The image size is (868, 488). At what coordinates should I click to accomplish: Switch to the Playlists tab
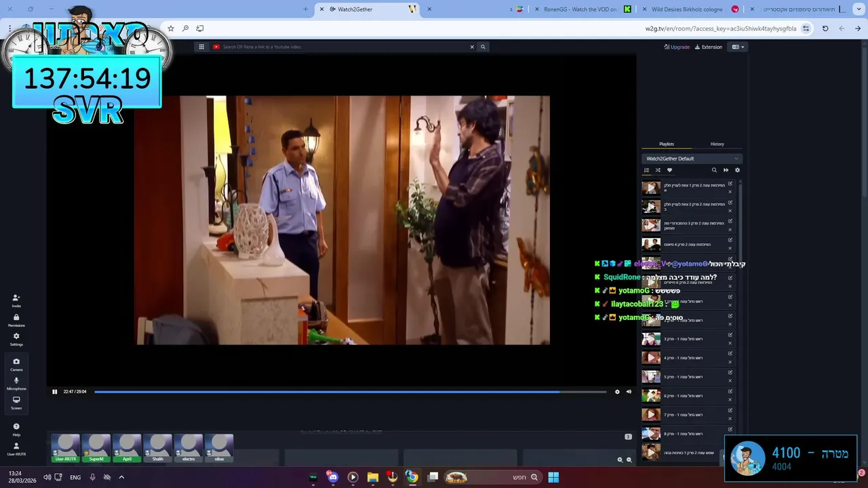point(667,144)
